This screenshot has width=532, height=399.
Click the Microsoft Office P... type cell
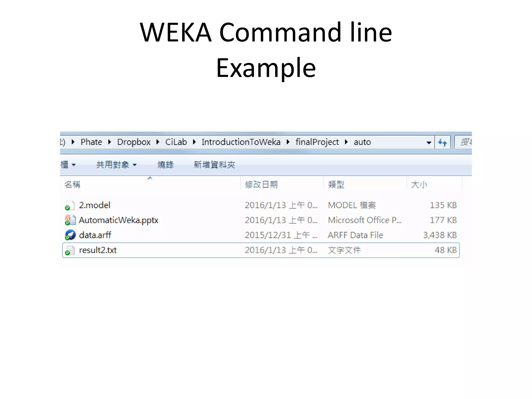[365, 220]
